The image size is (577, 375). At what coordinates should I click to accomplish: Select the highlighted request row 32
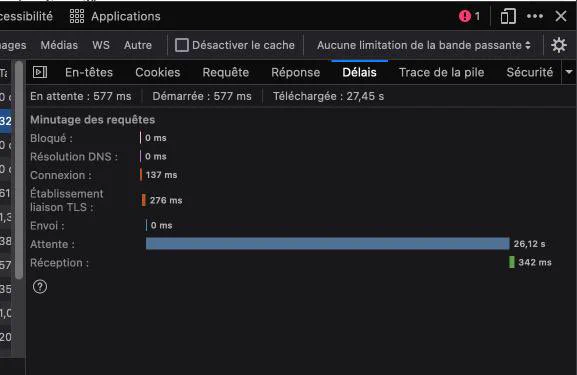pos(6,121)
